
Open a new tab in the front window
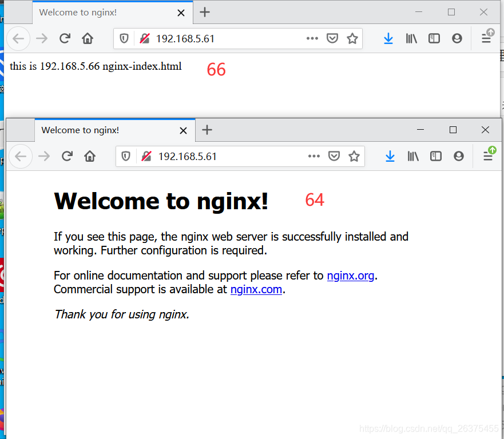click(207, 130)
